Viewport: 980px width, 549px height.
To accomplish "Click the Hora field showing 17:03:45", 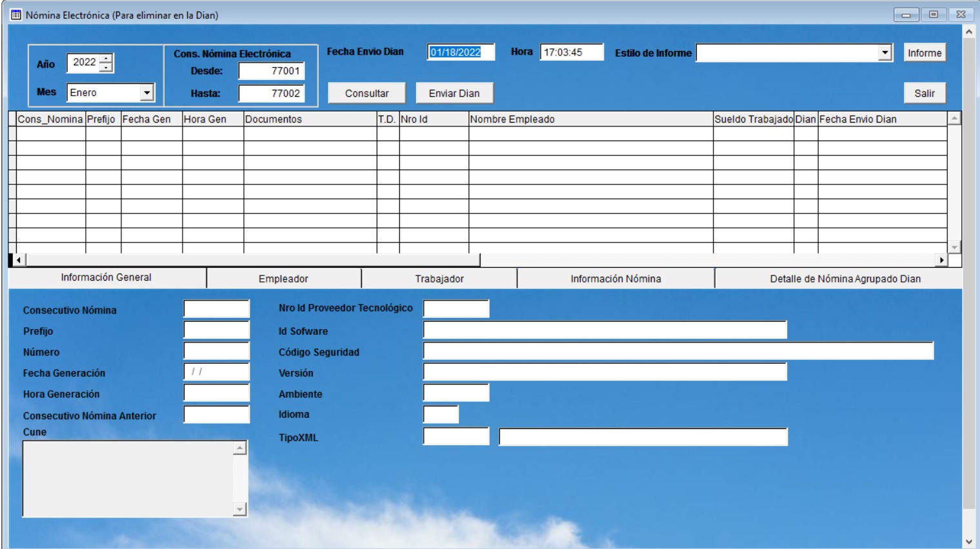I will point(572,52).
